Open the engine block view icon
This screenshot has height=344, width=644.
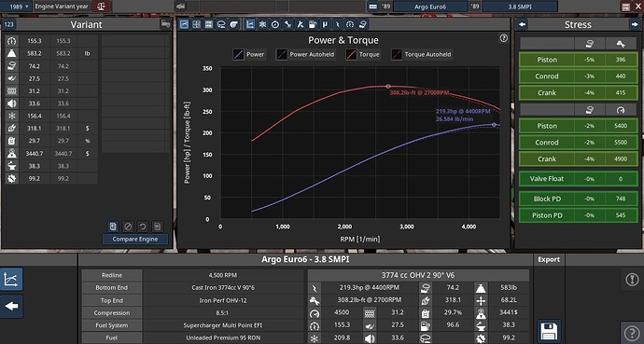[x=221, y=24]
